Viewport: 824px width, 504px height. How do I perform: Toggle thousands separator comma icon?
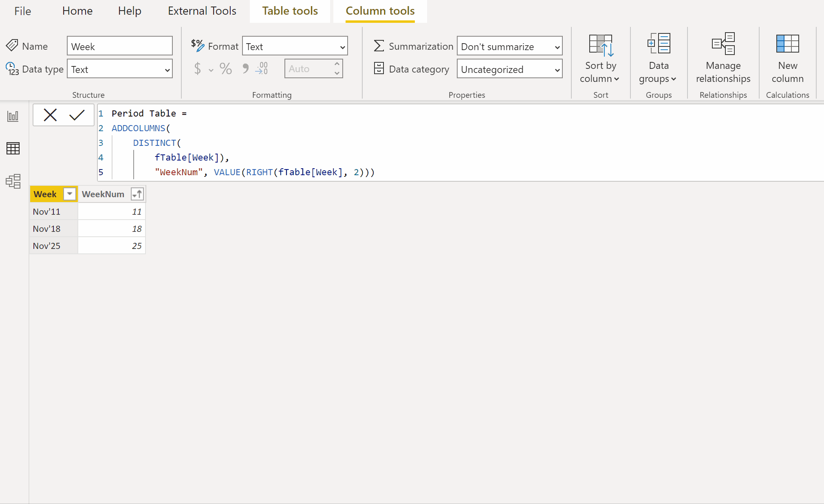(245, 68)
